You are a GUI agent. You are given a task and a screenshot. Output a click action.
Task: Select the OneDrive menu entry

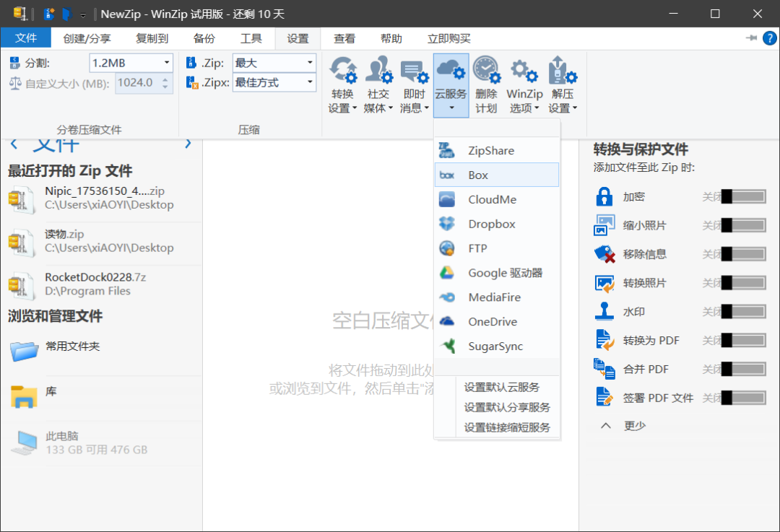(492, 322)
